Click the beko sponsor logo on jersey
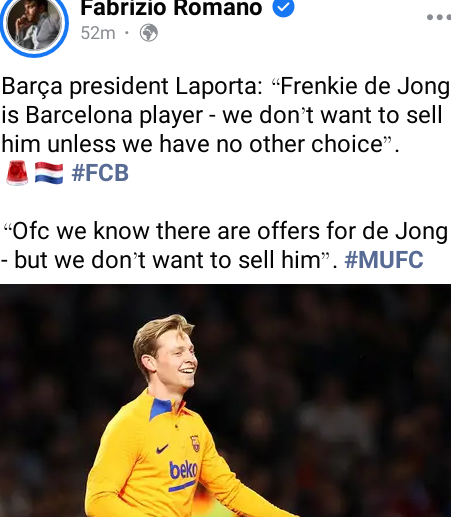Image resolution: width=451 pixels, height=517 pixels. (x=183, y=469)
